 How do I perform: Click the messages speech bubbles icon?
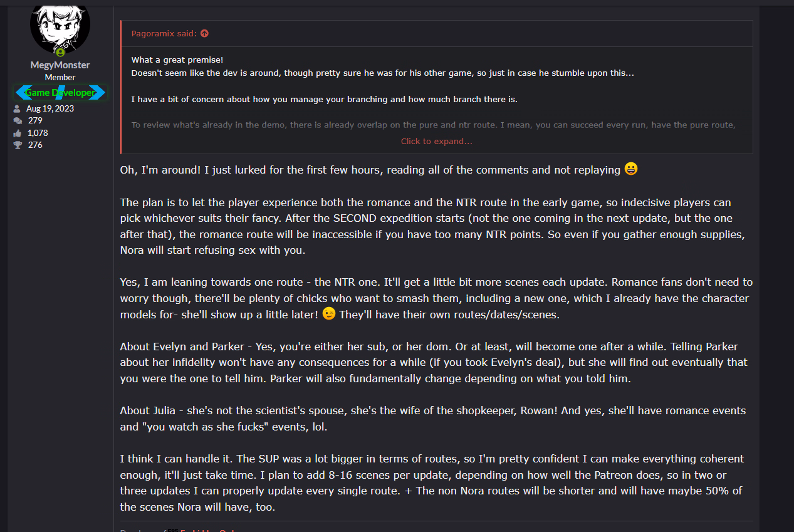18,120
